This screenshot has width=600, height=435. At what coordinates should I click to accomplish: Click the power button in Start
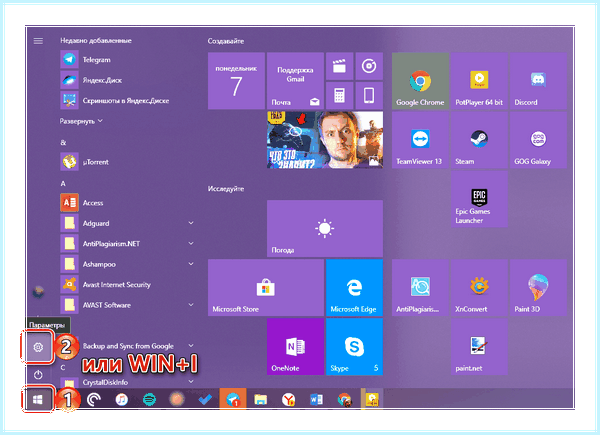click(38, 375)
